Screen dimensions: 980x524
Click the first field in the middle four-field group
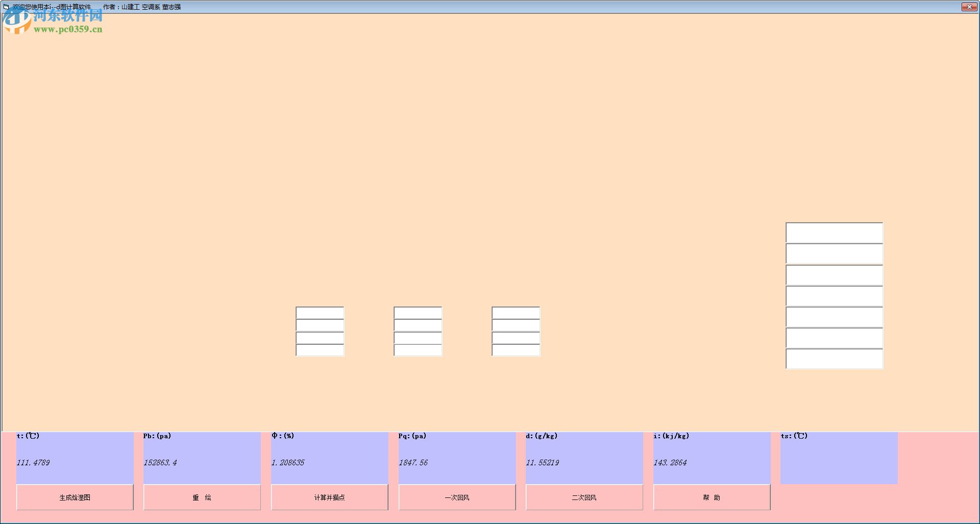coord(418,313)
